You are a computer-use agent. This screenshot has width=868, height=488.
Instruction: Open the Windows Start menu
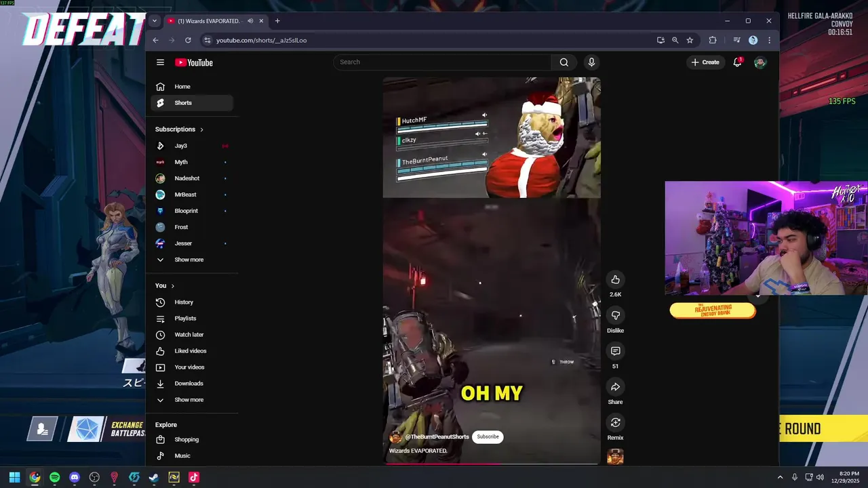pos(14,477)
